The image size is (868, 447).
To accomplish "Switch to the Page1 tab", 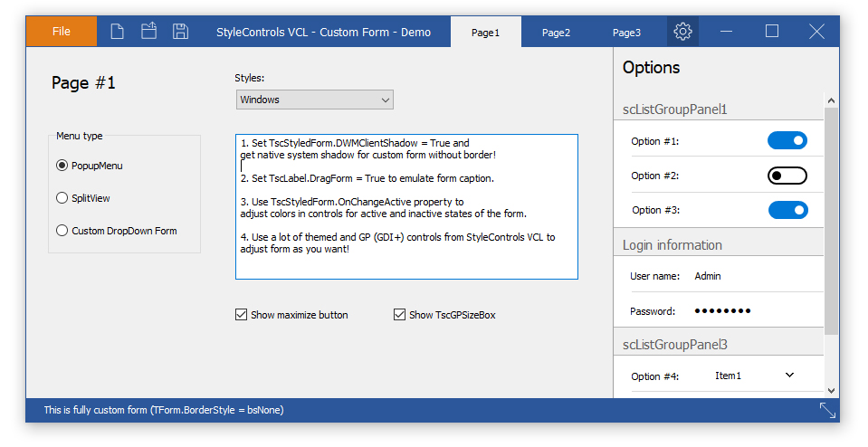I will click(x=485, y=33).
